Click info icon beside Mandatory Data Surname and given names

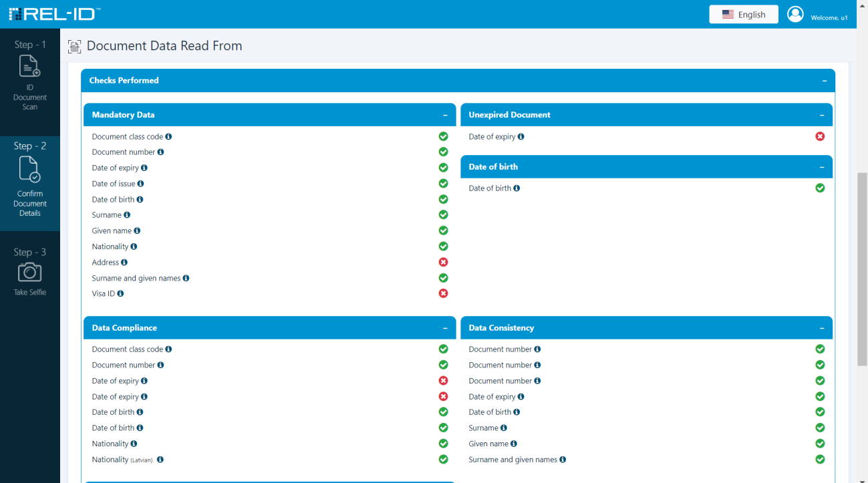186,278
